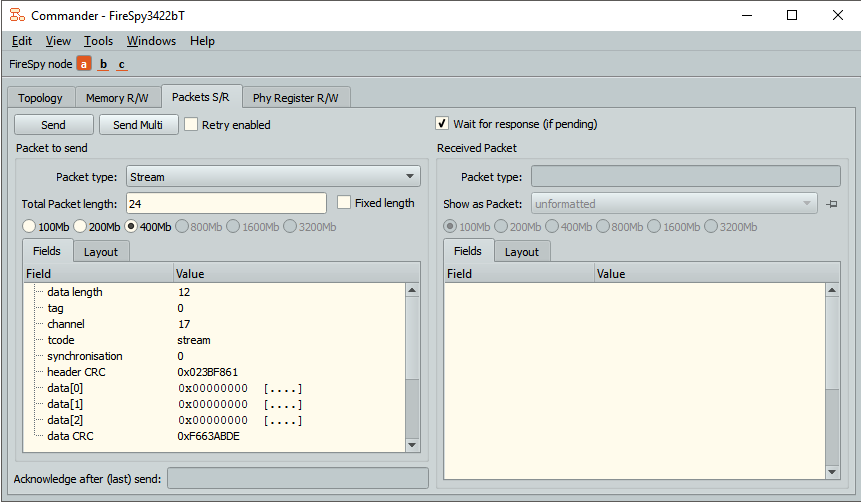Click channel value 17

click(x=184, y=324)
